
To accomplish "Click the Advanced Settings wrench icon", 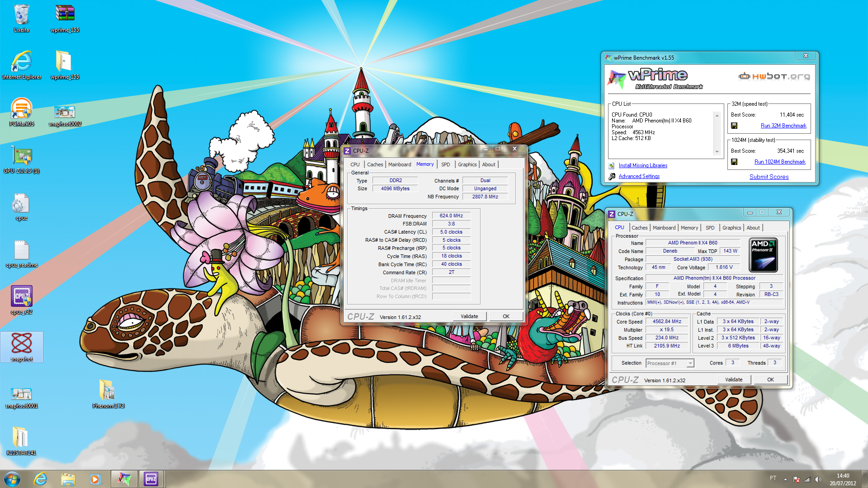I will click(612, 177).
